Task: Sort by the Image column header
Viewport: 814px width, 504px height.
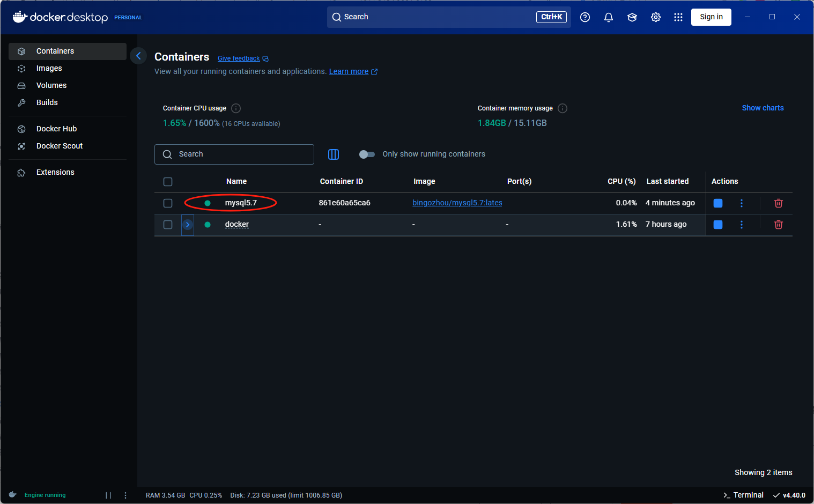Action: point(424,181)
